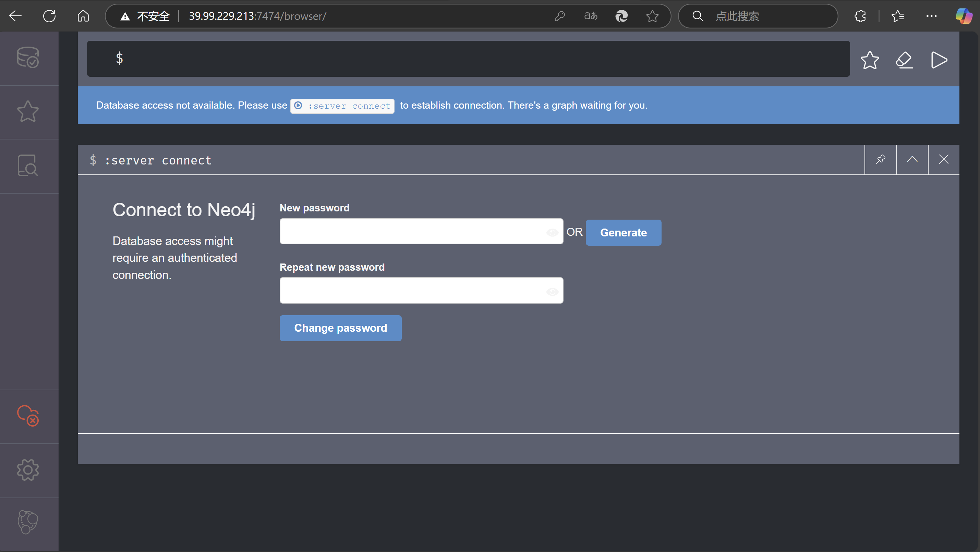Save query to favorites star
980x552 pixels.
click(x=870, y=60)
